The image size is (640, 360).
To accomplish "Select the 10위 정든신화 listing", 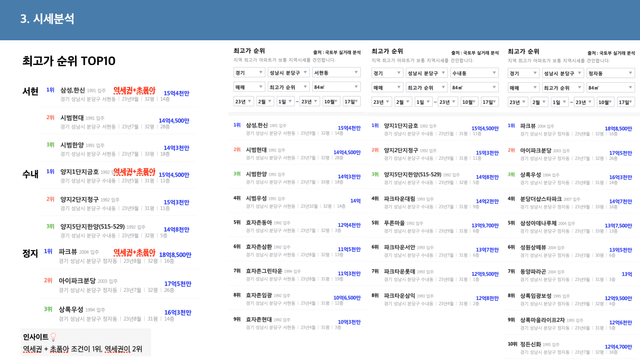I will point(571,348).
